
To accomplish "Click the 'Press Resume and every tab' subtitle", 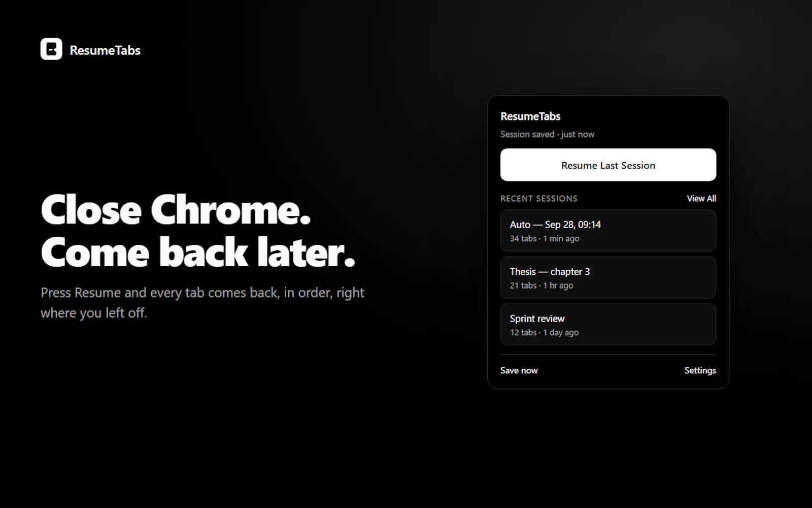I will (x=202, y=303).
